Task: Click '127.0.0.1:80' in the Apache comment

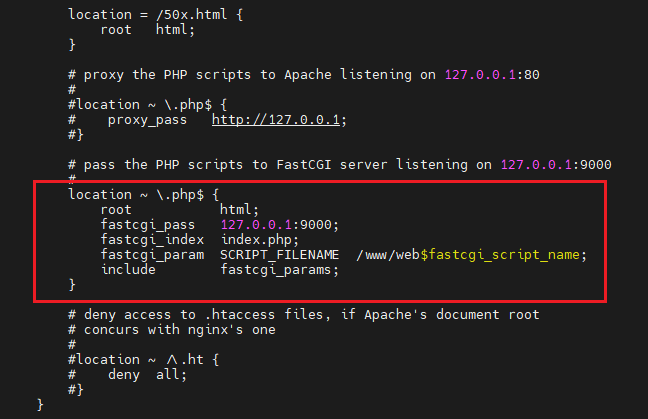Action: click(492, 75)
